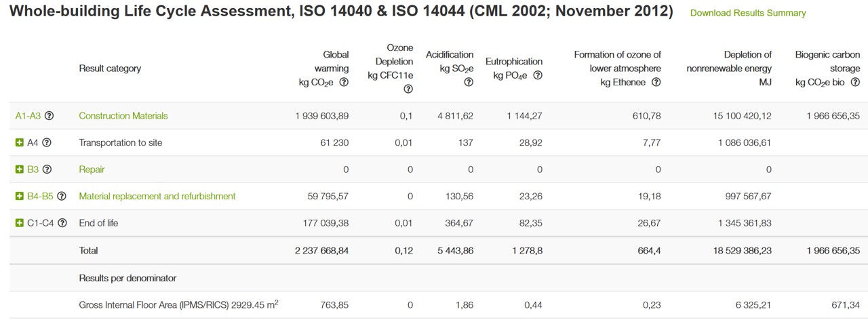
Task: Show help for Acidification column
Action: (x=469, y=83)
